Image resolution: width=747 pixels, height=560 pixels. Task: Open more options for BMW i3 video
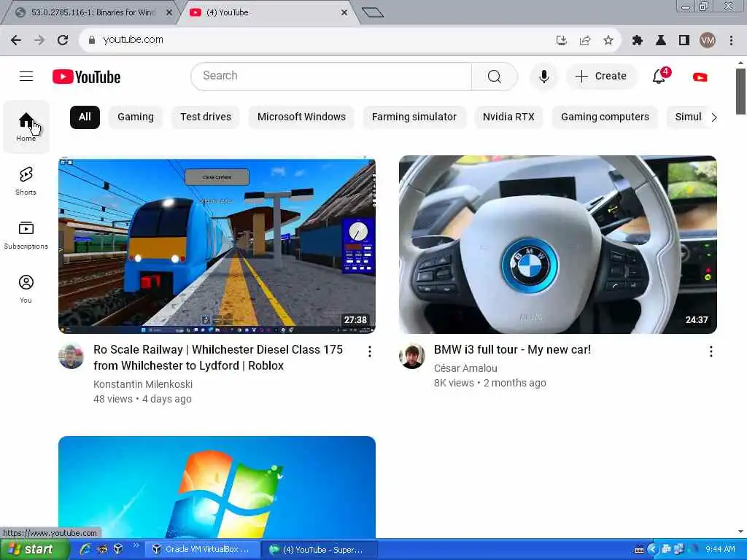(711, 351)
